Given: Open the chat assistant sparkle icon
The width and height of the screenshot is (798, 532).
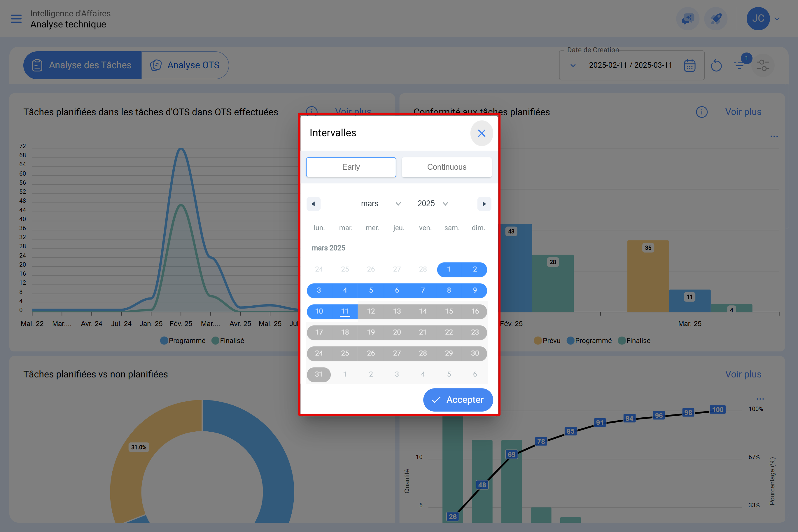Looking at the screenshot, I should tap(688, 19).
